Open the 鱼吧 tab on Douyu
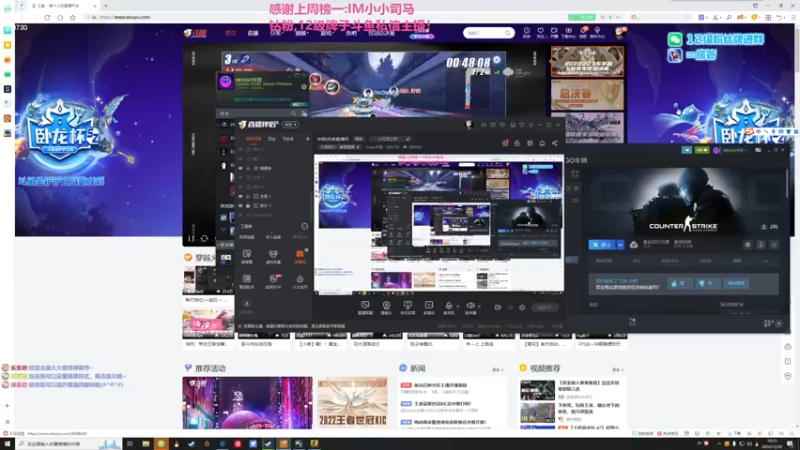 point(351,33)
